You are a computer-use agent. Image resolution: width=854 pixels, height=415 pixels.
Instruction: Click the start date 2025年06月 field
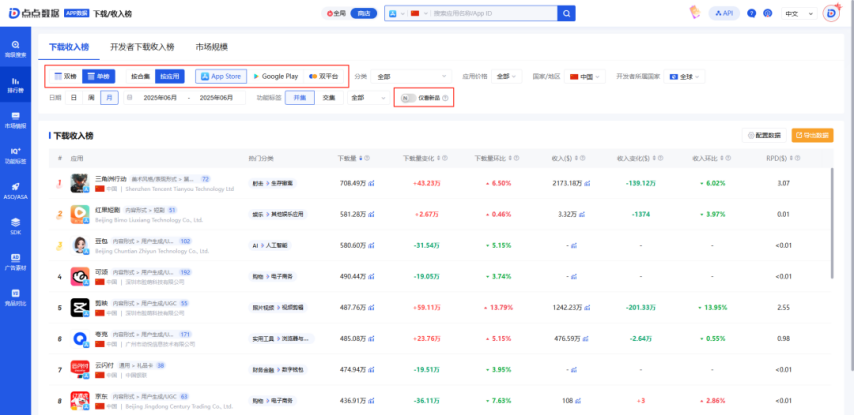[x=160, y=98]
